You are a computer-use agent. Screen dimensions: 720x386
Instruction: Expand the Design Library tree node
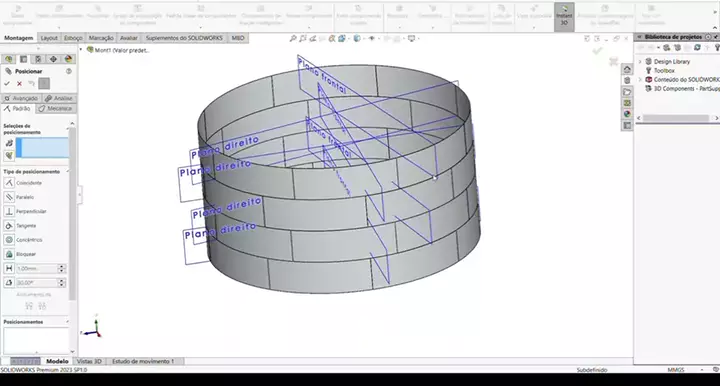click(640, 62)
